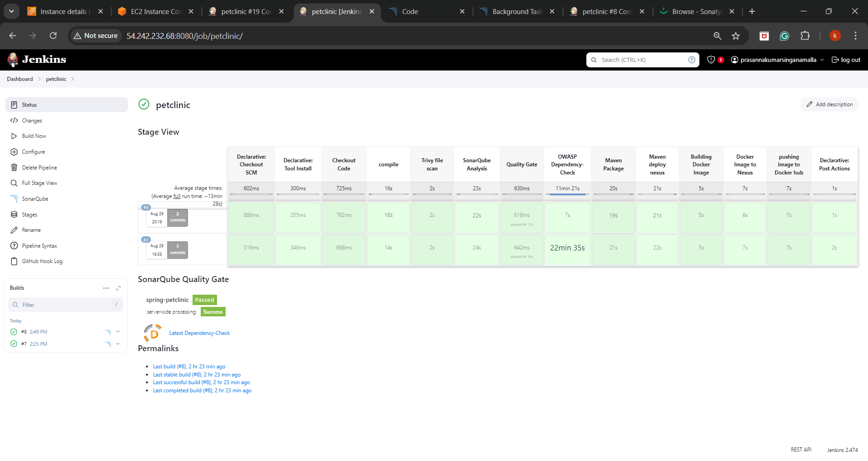The height and width of the screenshot is (461, 868).
Task: Switch to the petclinic #19 Console tab
Action: pos(245,12)
